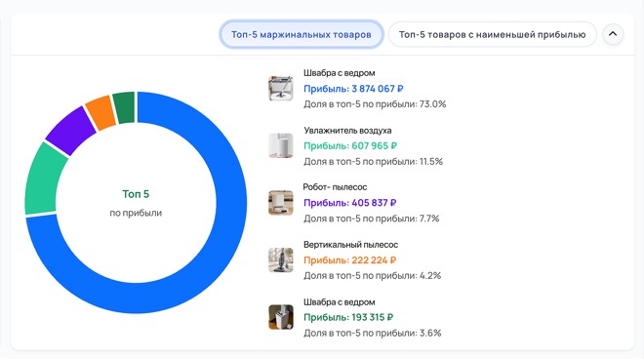The image size is (644, 359).
Task: Click the purple donut chart segment
Action: click(x=70, y=131)
